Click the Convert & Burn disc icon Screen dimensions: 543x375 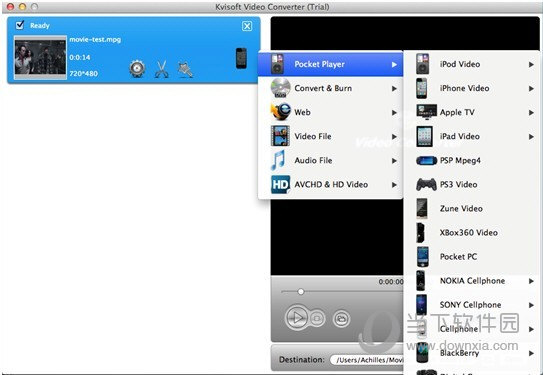coord(281,88)
